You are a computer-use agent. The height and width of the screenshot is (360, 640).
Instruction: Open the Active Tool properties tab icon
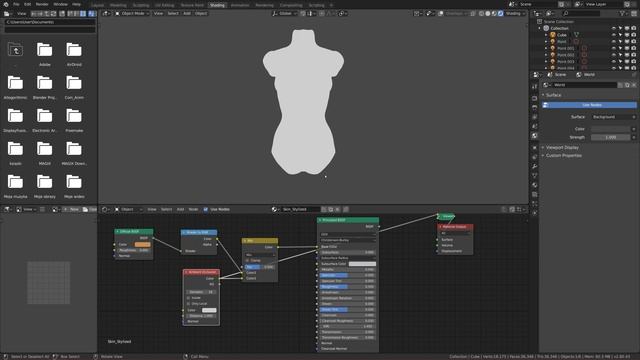535,87
